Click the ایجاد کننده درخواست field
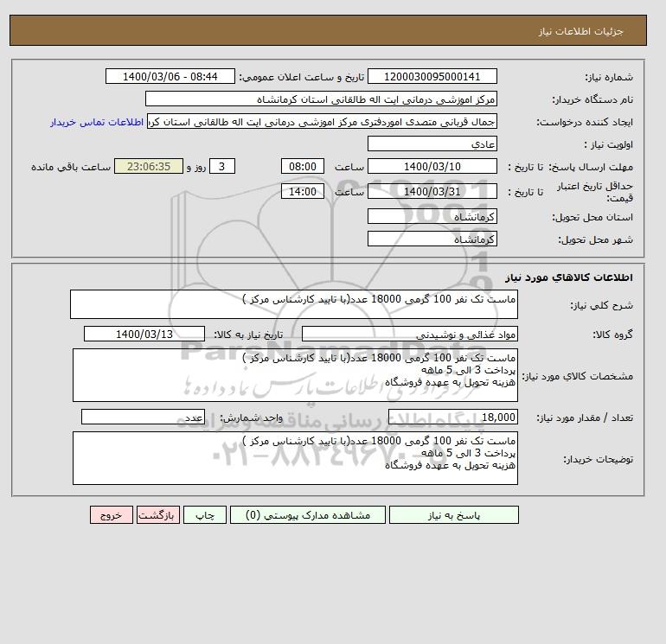This screenshot has height=644, width=666. (x=322, y=121)
